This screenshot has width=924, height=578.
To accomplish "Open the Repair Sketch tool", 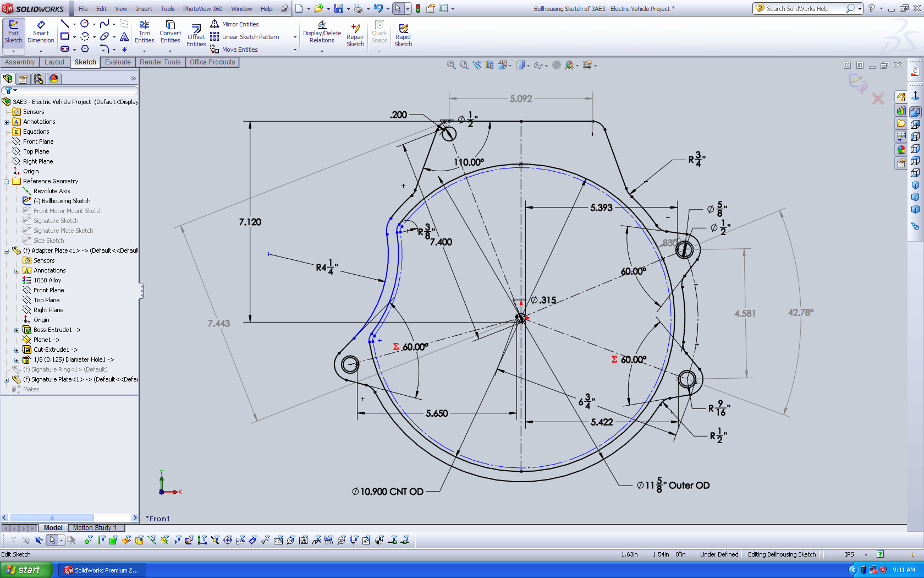I will (355, 36).
